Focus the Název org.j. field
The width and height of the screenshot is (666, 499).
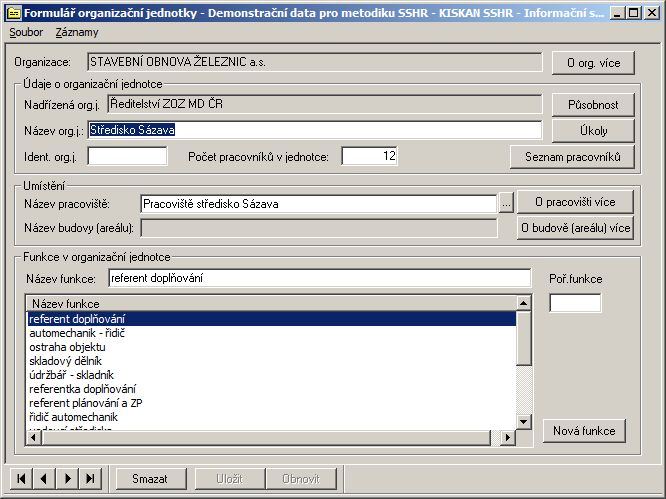click(x=315, y=130)
